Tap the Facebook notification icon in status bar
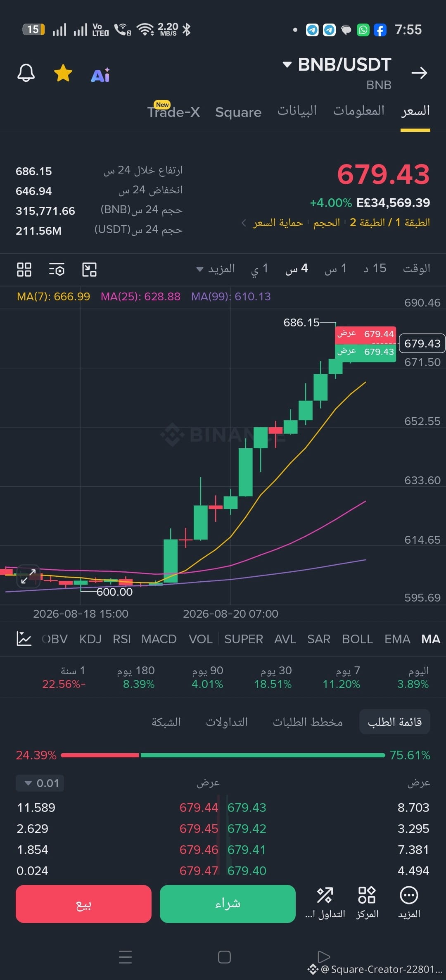This screenshot has height=980, width=446. pos(380,30)
